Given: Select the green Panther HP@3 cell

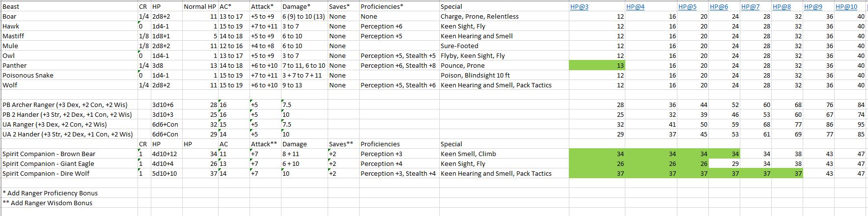Looking at the screenshot, I should 597,65.
